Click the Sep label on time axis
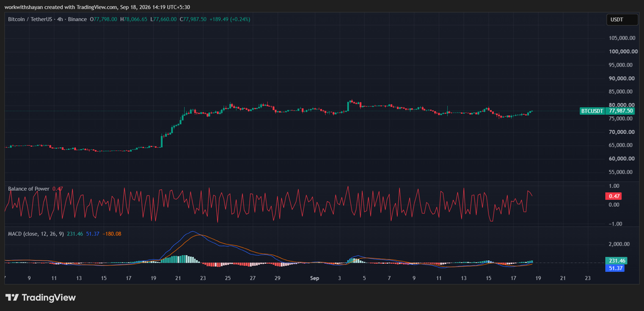 tap(314, 278)
